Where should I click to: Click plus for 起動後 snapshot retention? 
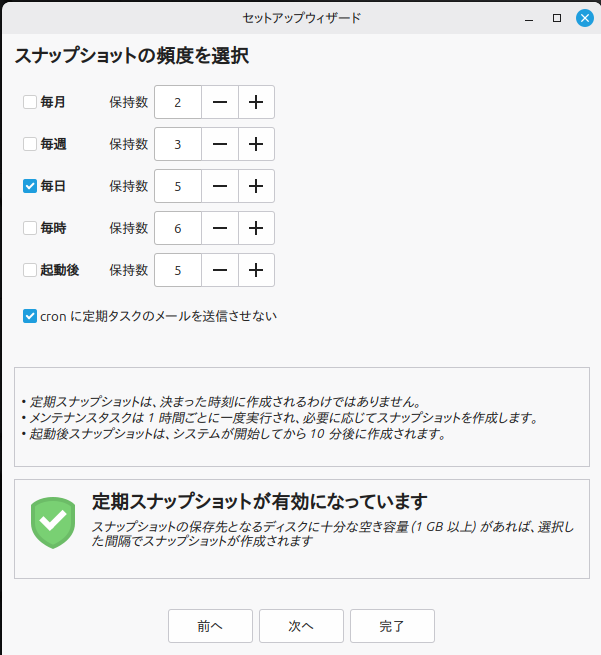(x=256, y=270)
